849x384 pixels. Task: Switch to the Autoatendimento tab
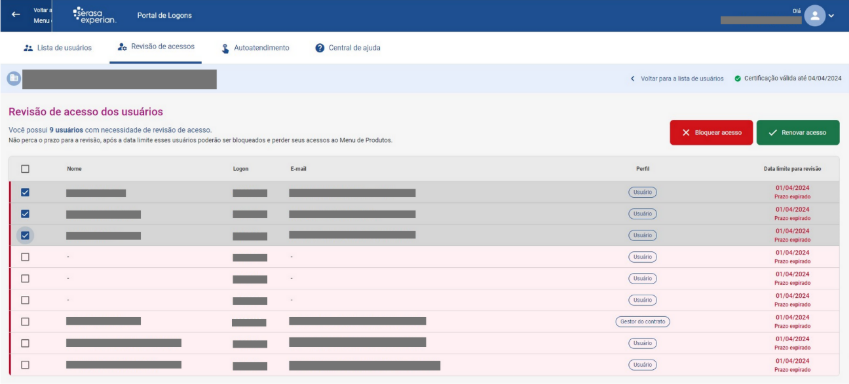coord(255,48)
